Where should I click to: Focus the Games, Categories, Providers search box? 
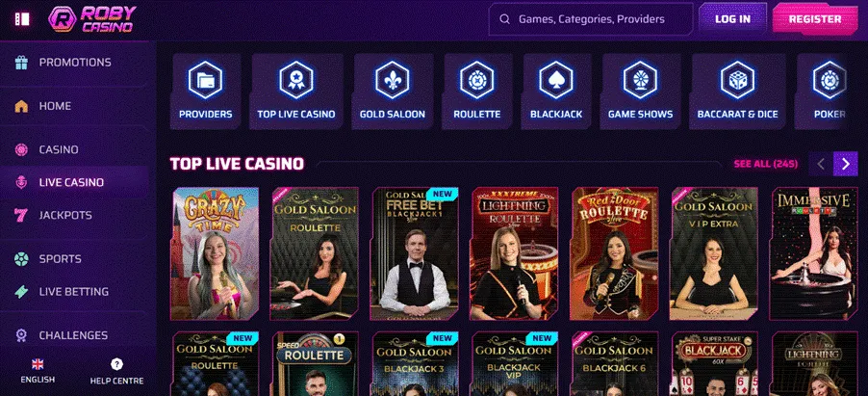click(591, 19)
